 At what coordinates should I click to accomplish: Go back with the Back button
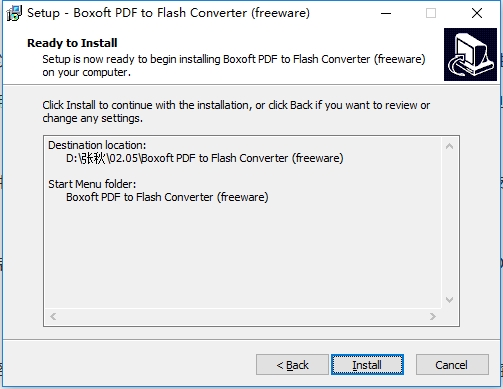tap(292, 365)
